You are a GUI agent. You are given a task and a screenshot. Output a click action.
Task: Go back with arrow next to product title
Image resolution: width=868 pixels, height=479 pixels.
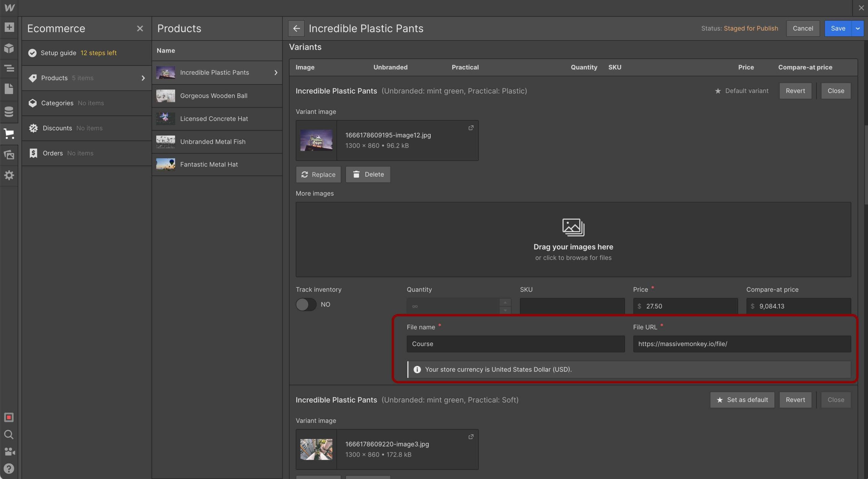tap(296, 28)
